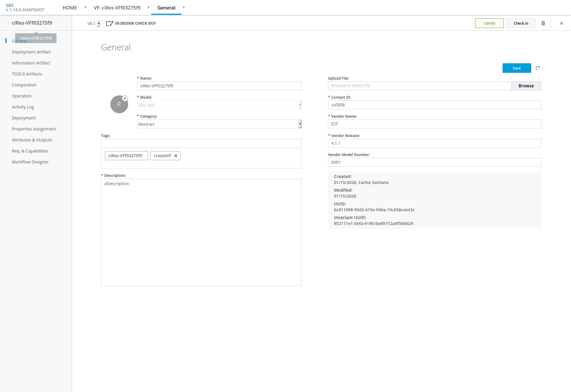Navigate to HOME breadcrumb link
The width and height of the screenshot is (571, 392).
[x=70, y=8]
